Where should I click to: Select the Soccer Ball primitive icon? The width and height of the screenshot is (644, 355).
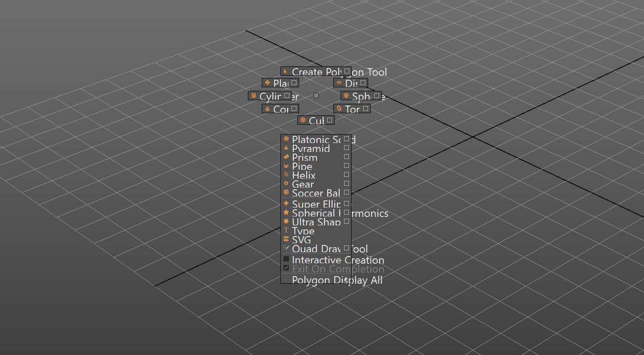(286, 192)
